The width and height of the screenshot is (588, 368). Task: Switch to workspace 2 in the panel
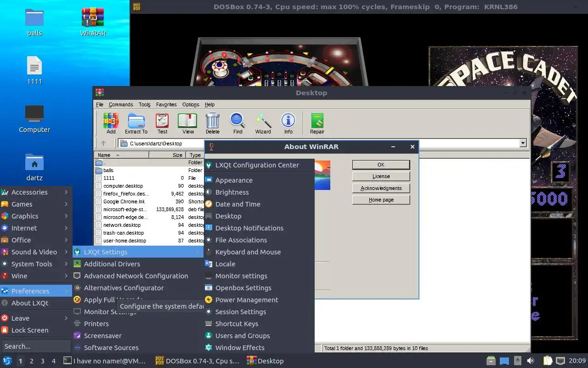32,361
